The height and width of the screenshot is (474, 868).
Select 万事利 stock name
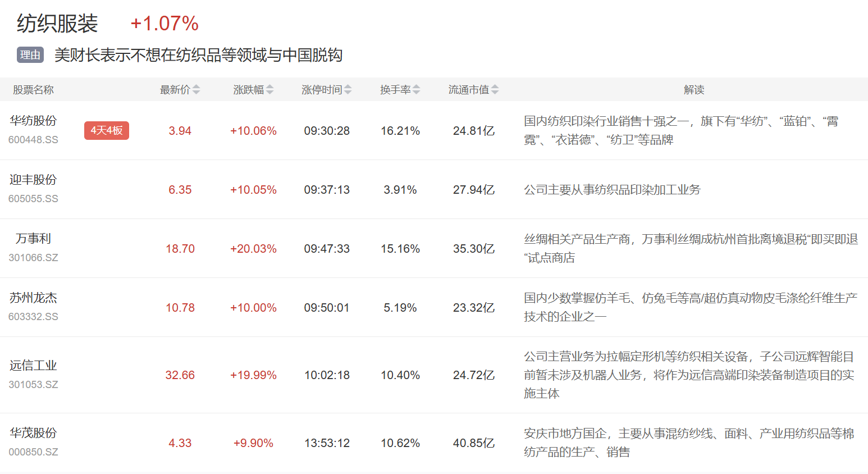click(33, 239)
